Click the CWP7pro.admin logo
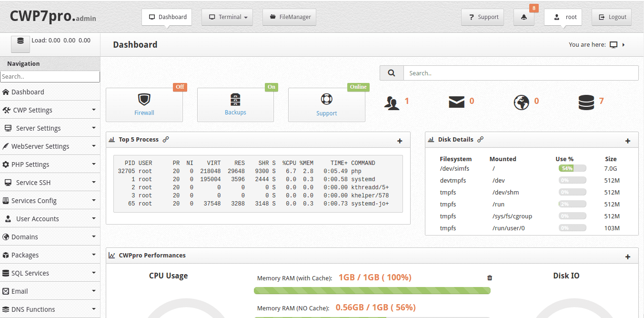Screen dimensions: 644x318 click(53, 16)
